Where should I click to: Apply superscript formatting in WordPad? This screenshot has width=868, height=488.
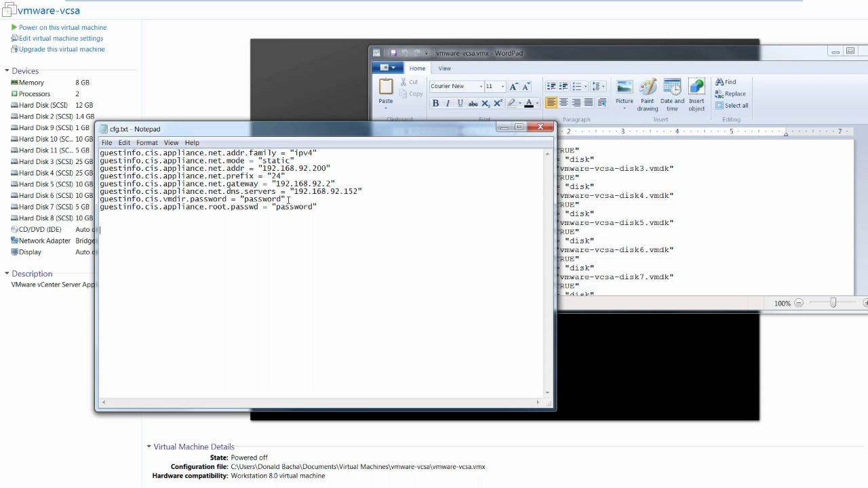[498, 104]
